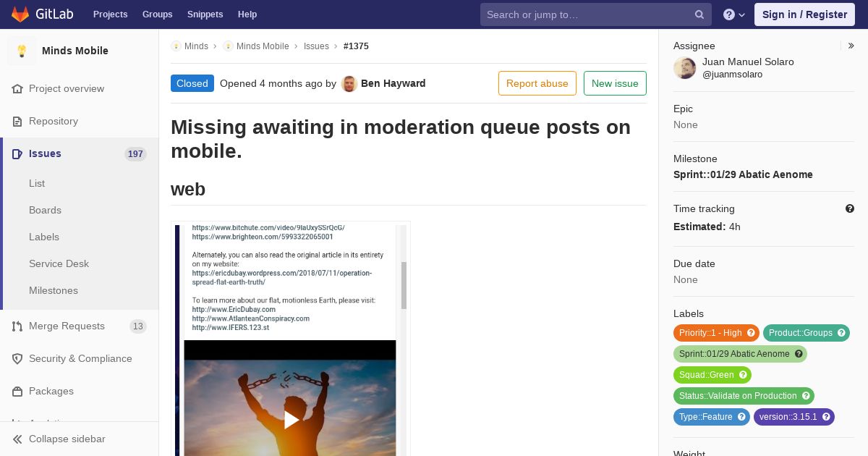Open Ben Hayward author link
The height and width of the screenshot is (456, 868).
point(393,83)
